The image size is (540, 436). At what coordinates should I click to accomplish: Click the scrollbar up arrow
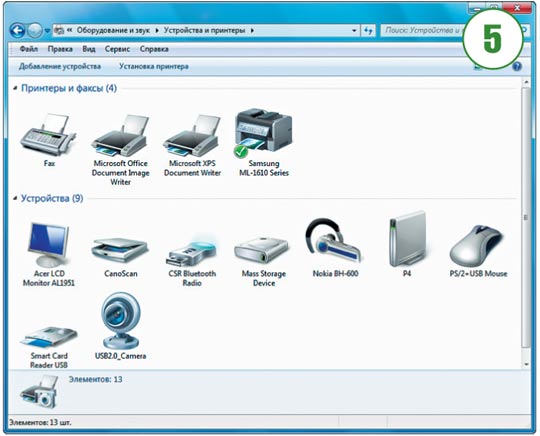point(526,82)
